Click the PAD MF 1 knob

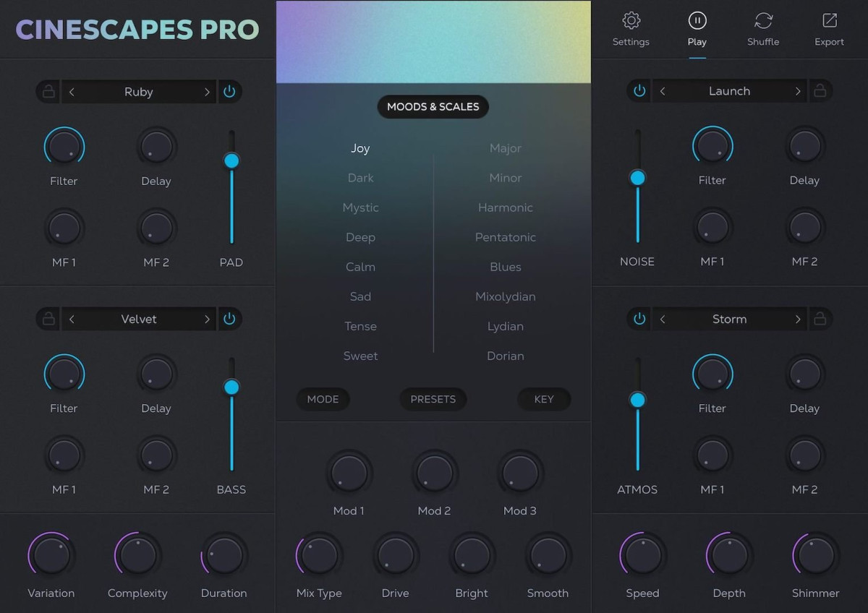64,228
